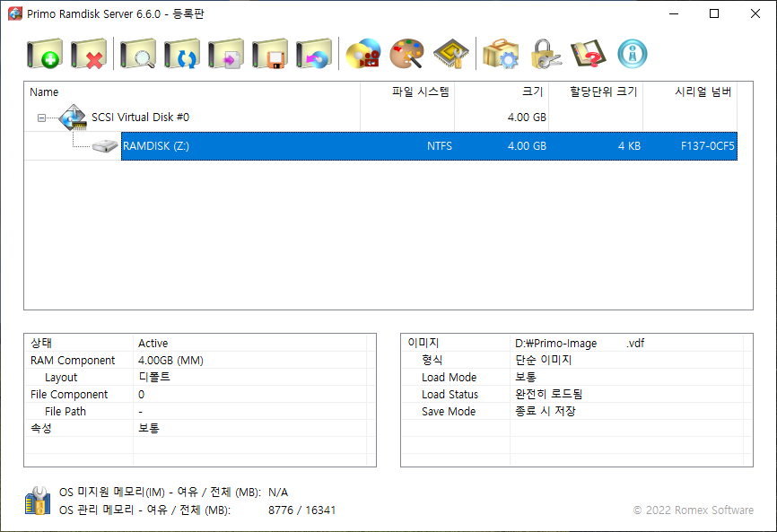777x532 pixels.
Task: Click the 4 KB allocation unit value
Action: tap(629, 146)
